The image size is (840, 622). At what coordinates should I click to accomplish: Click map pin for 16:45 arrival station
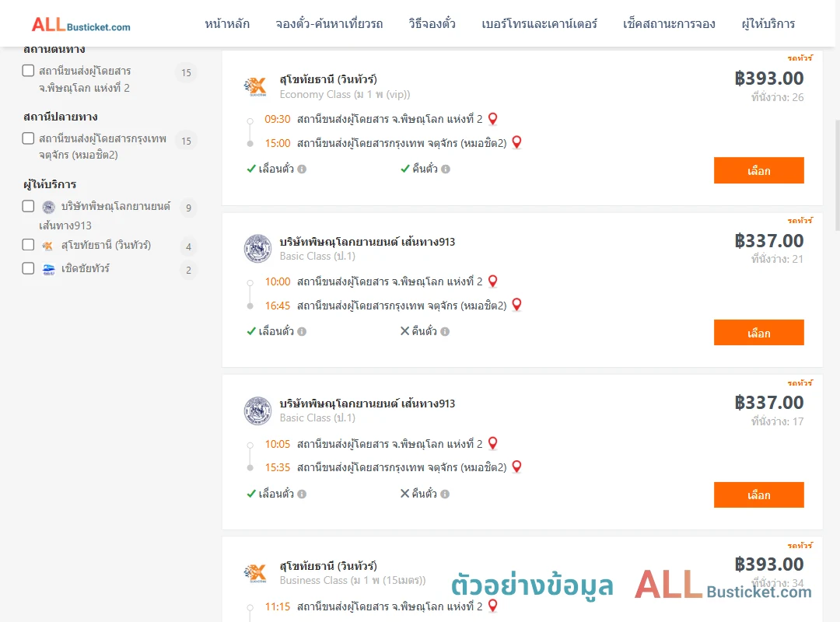pos(517,305)
